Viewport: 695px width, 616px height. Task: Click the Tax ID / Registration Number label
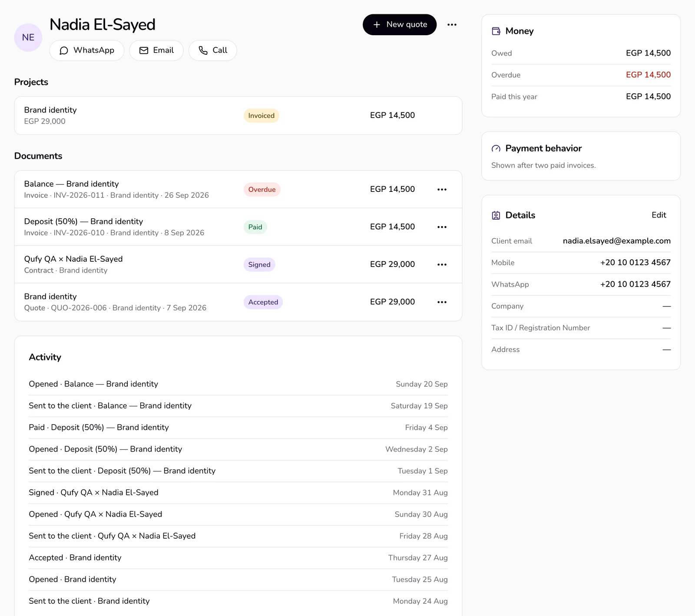pos(540,328)
